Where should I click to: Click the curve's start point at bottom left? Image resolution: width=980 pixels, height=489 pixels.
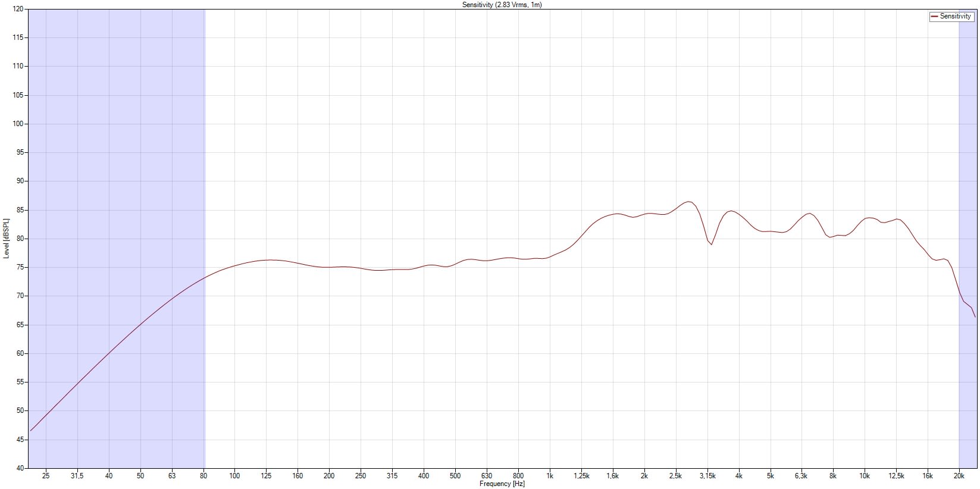tap(31, 430)
